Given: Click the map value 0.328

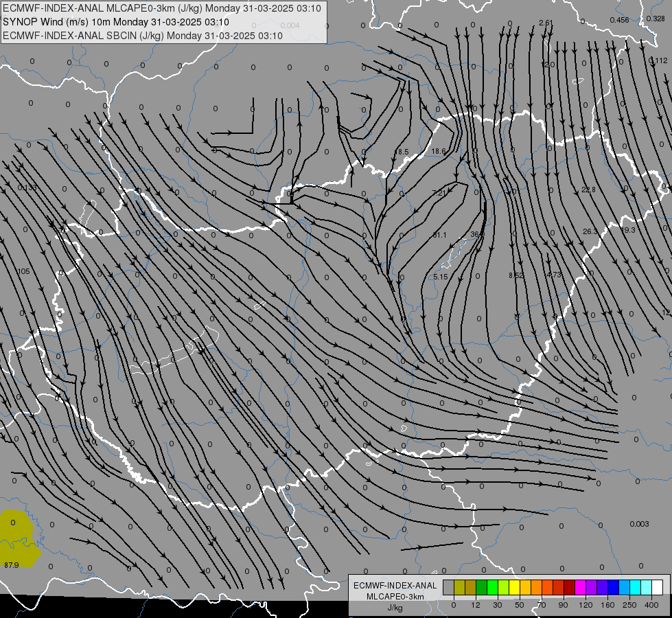Looking at the screenshot, I should pyautogui.click(x=656, y=19).
